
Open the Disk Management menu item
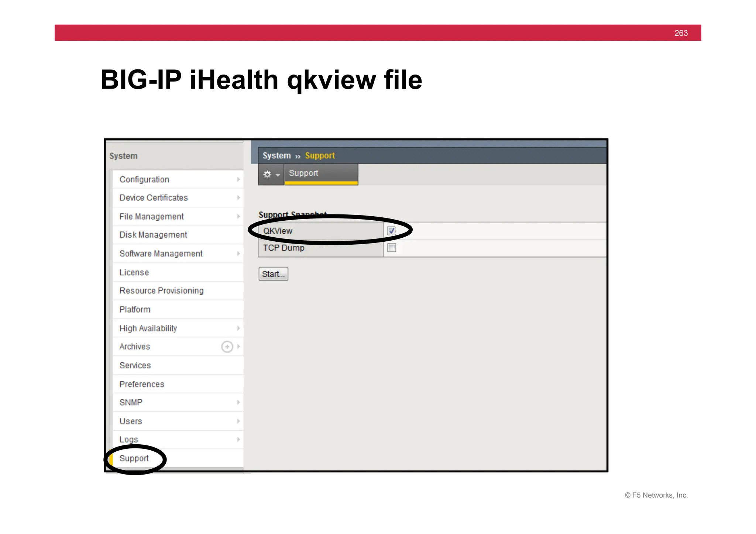[x=178, y=235]
